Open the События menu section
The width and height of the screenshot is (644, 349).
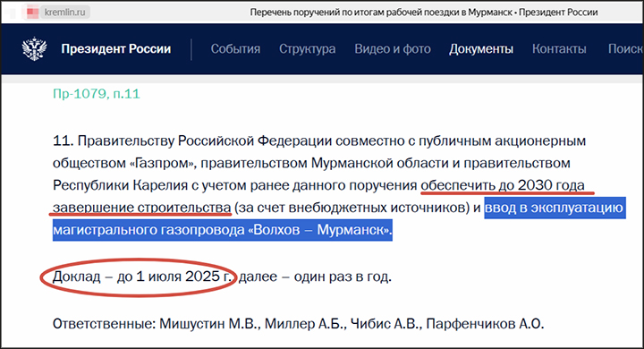point(235,49)
